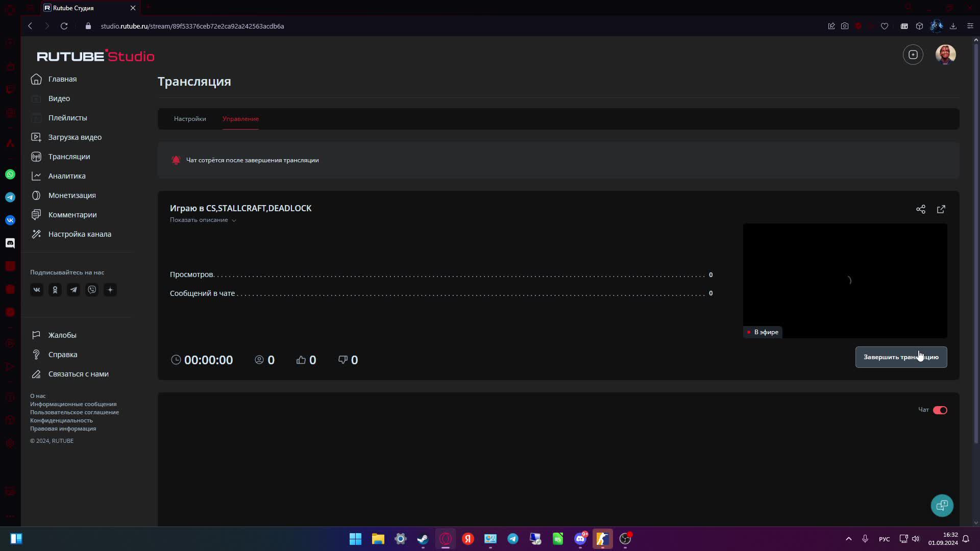The height and width of the screenshot is (551, 980).
Task: Select the Управление tab
Action: click(240, 119)
